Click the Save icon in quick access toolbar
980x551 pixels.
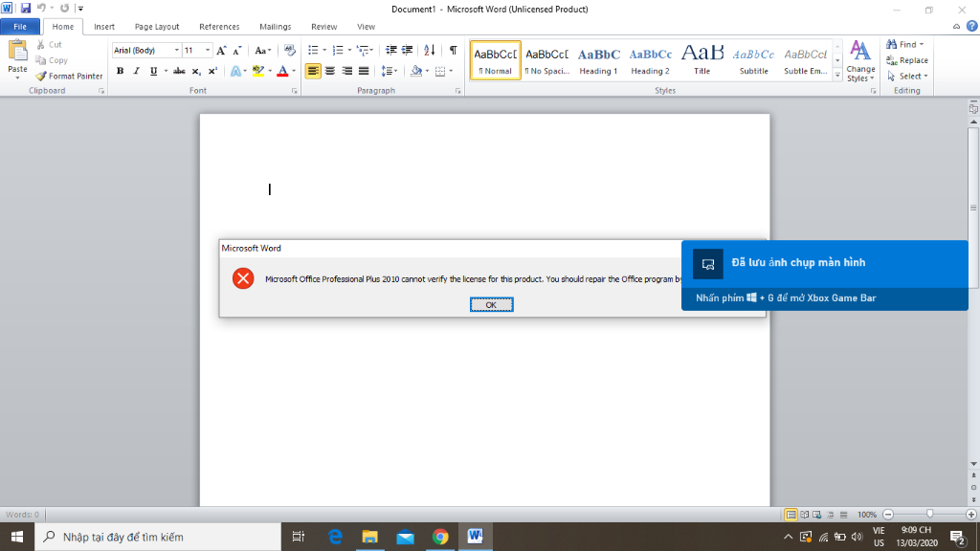point(26,9)
